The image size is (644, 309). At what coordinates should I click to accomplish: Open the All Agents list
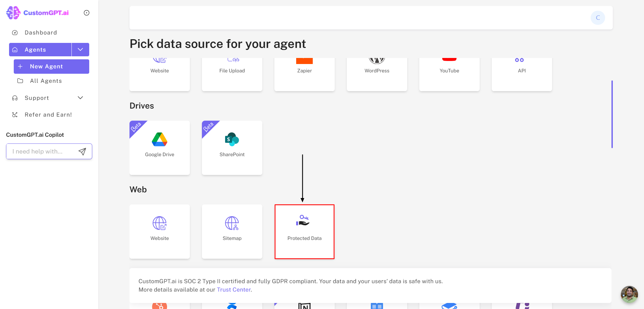click(46, 81)
